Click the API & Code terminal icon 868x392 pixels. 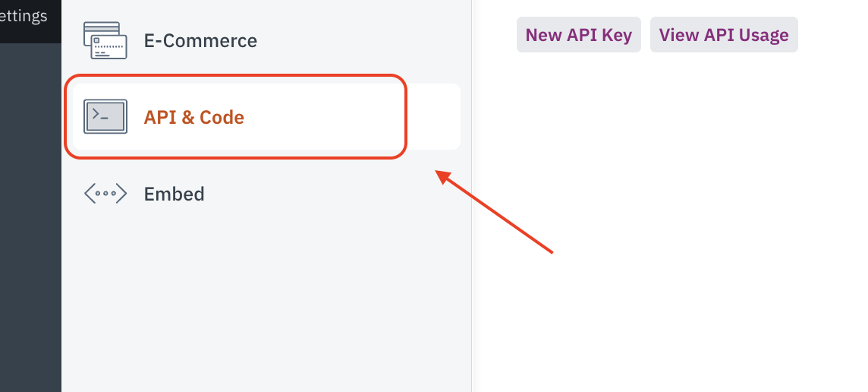coord(105,117)
